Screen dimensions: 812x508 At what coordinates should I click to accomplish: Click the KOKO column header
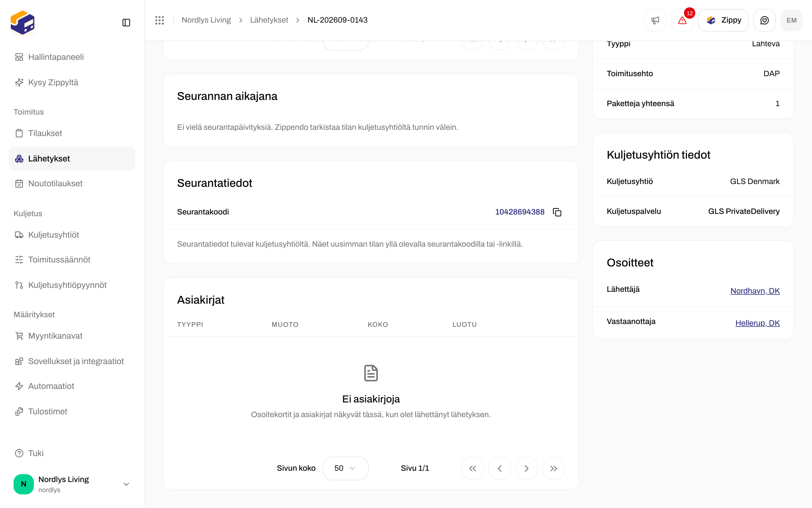[378, 325]
